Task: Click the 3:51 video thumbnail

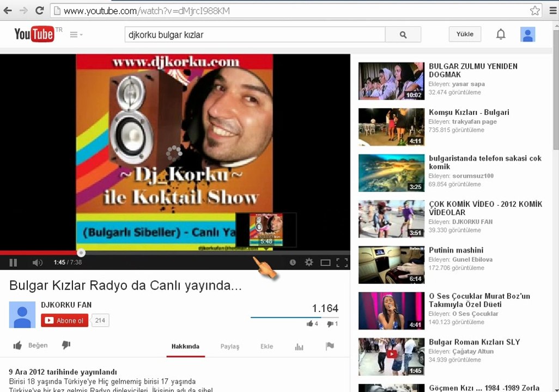Action: [x=391, y=219]
